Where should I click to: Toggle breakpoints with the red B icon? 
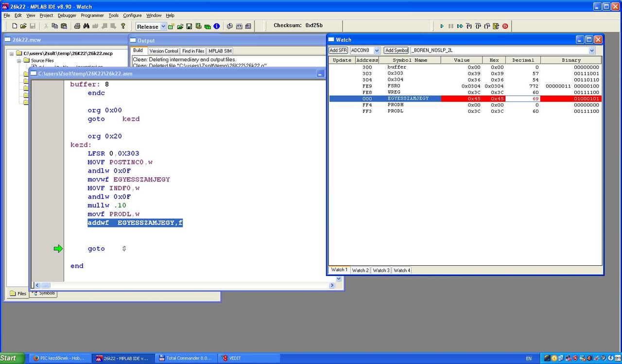coord(505,26)
